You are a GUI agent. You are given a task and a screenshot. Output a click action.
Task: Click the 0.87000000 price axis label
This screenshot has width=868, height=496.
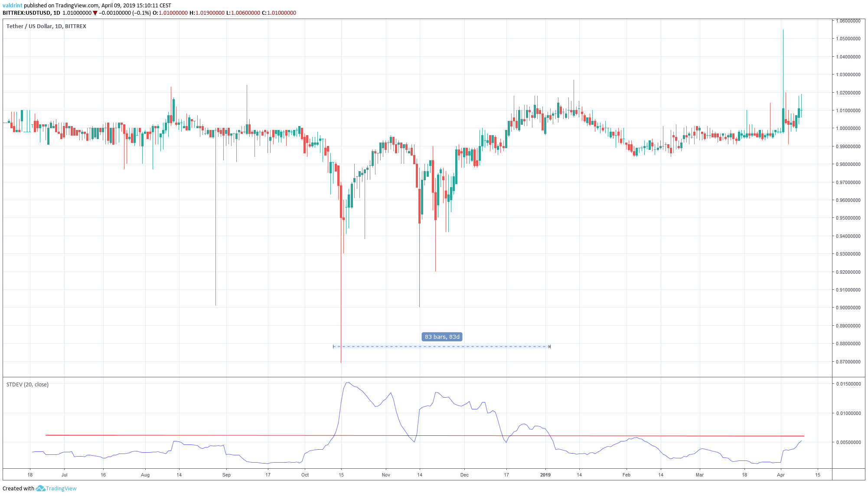click(848, 362)
